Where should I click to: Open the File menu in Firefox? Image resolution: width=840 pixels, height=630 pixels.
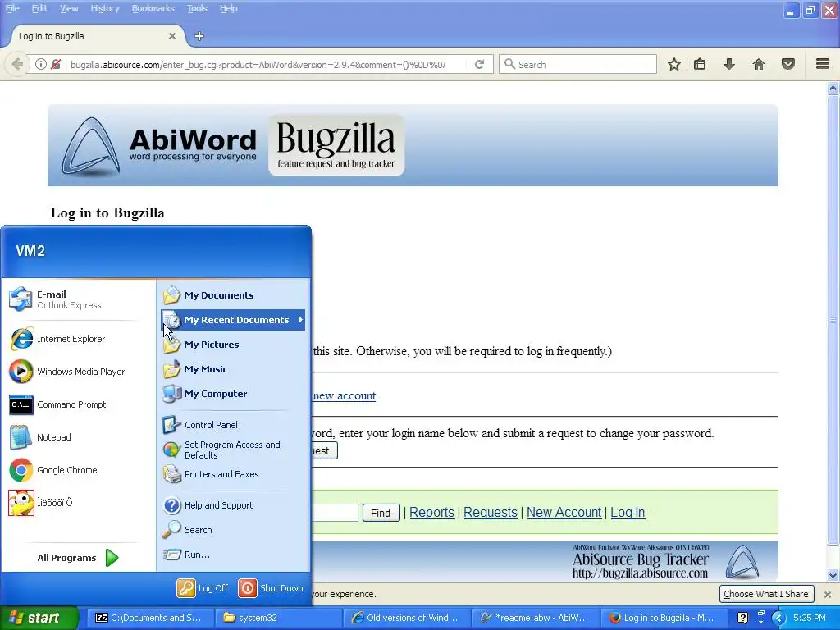pos(12,8)
